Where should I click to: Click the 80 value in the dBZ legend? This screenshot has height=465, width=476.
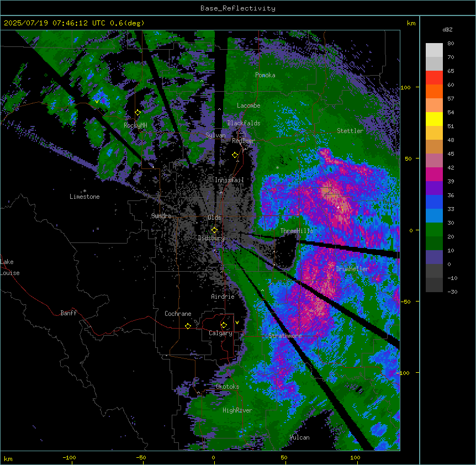(451, 44)
